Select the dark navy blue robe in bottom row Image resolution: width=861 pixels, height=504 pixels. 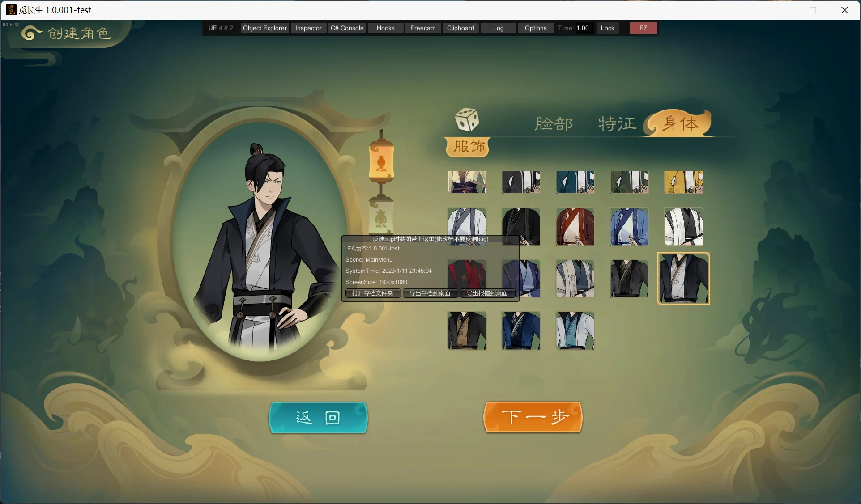click(521, 330)
